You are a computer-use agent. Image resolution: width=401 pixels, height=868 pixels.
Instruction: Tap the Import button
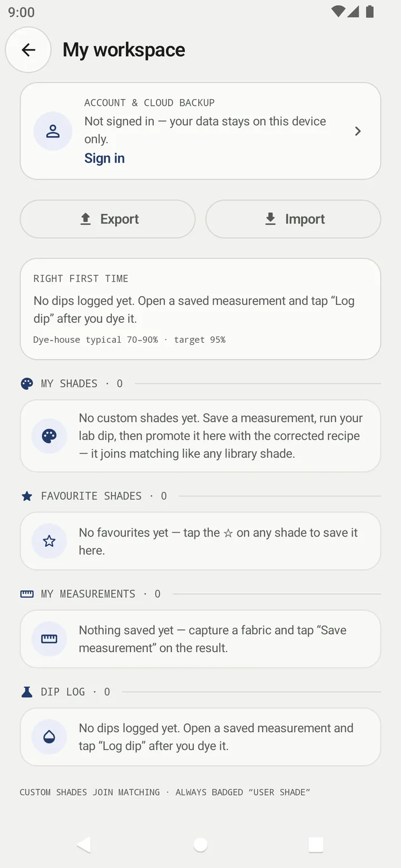click(x=293, y=219)
